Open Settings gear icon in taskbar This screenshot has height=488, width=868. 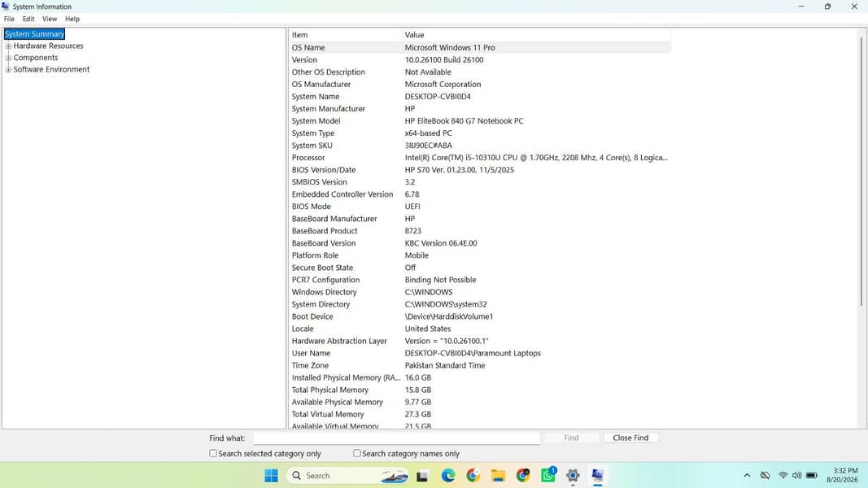(573, 475)
